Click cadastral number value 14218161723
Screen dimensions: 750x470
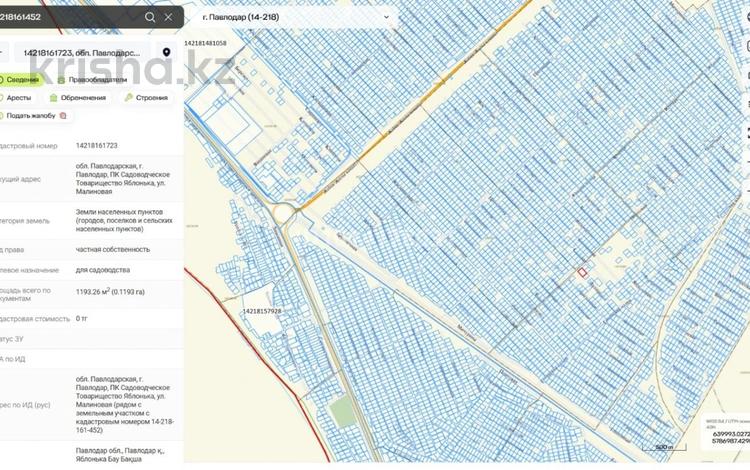tap(97, 145)
